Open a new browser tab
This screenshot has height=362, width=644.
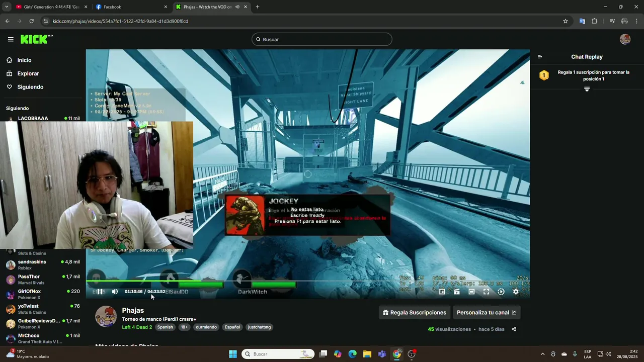pyautogui.click(x=258, y=7)
